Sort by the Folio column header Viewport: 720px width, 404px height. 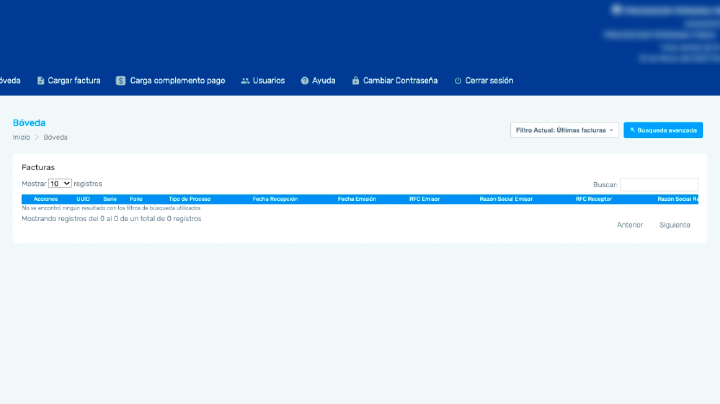click(x=136, y=199)
